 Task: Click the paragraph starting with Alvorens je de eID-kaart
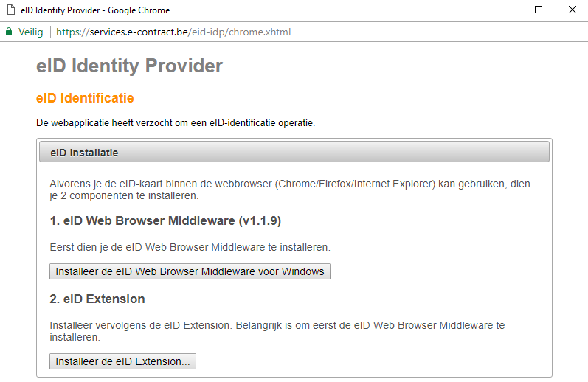click(290, 190)
